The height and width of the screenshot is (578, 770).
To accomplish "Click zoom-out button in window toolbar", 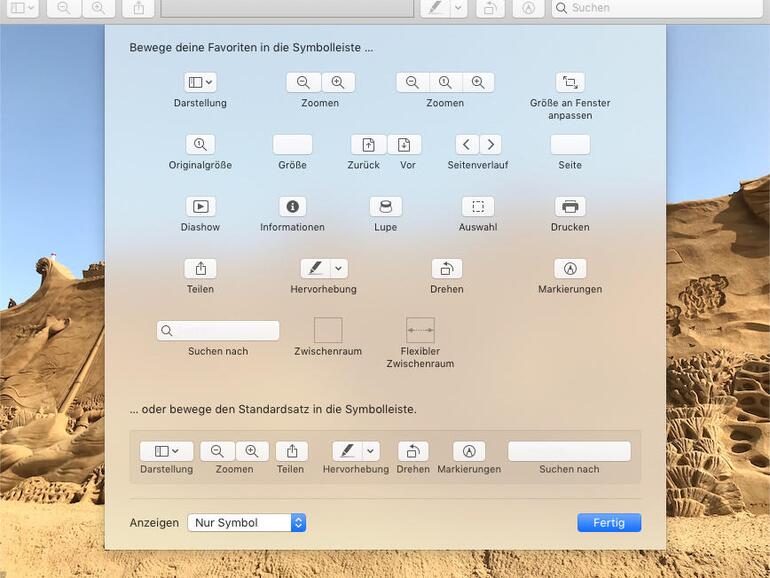I will 64,8.
